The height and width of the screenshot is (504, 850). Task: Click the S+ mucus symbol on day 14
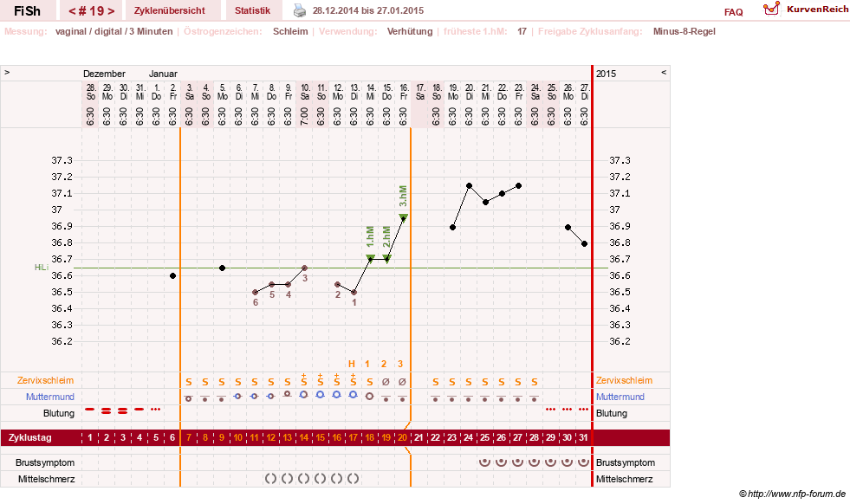tap(304, 379)
